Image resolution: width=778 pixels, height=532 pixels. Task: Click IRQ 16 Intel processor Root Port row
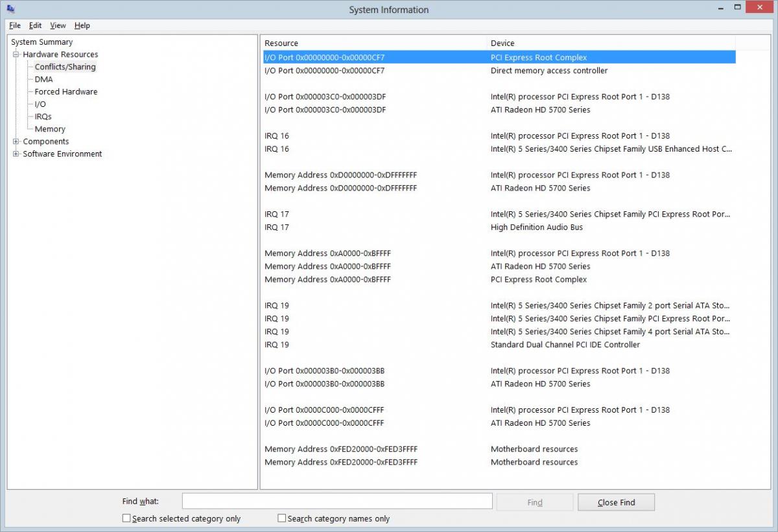(x=499, y=135)
